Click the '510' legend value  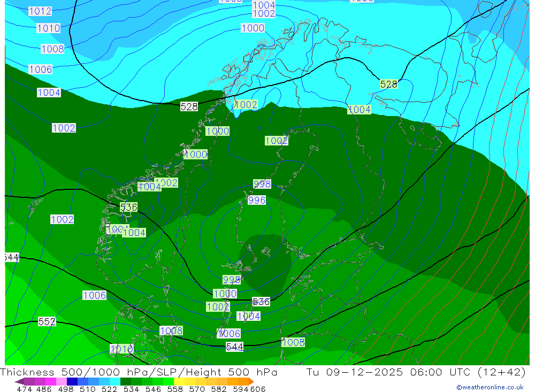pos(87,389)
